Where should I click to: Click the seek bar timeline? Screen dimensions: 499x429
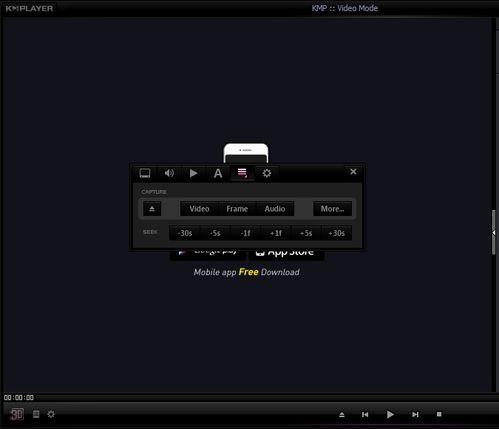pyautogui.click(x=267, y=397)
